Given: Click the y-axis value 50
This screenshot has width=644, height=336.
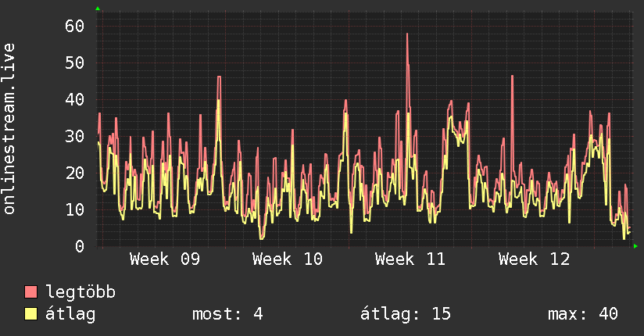Looking at the screenshot, I should tap(75, 63).
